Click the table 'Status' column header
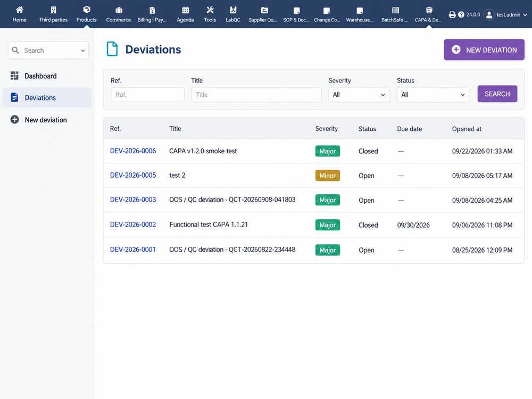The height and width of the screenshot is (399, 532). click(x=367, y=129)
